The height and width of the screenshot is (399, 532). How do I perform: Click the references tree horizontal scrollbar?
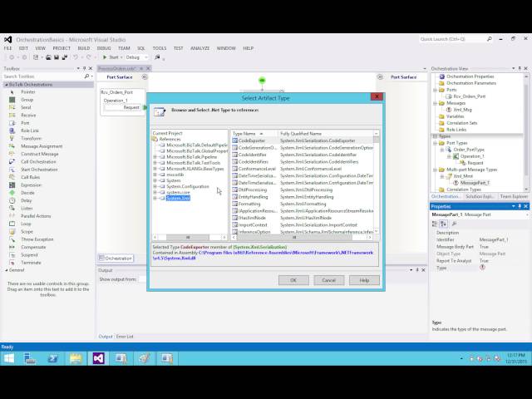point(190,238)
